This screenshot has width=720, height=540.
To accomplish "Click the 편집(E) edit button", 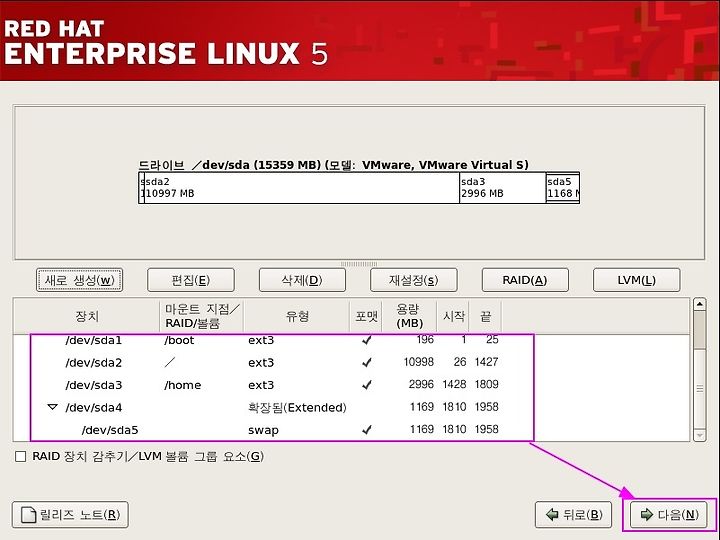I will coord(191,280).
